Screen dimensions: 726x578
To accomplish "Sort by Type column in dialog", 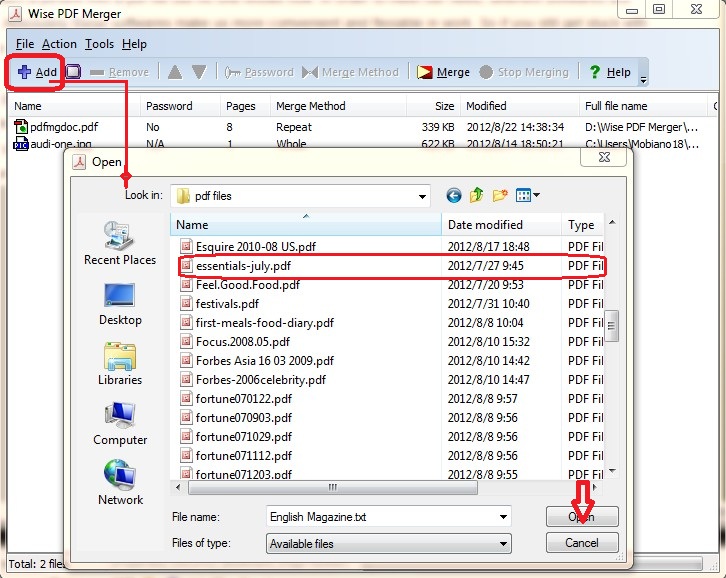I will tap(582, 225).
